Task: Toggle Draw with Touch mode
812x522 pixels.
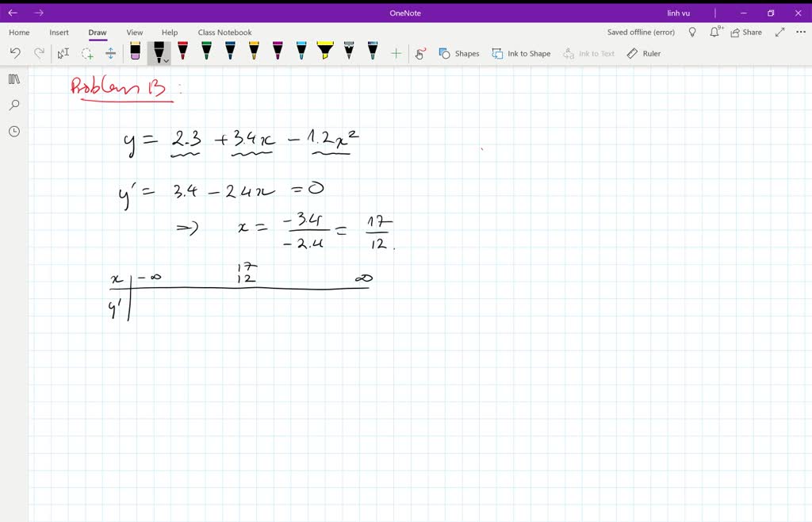Action: tap(421, 53)
